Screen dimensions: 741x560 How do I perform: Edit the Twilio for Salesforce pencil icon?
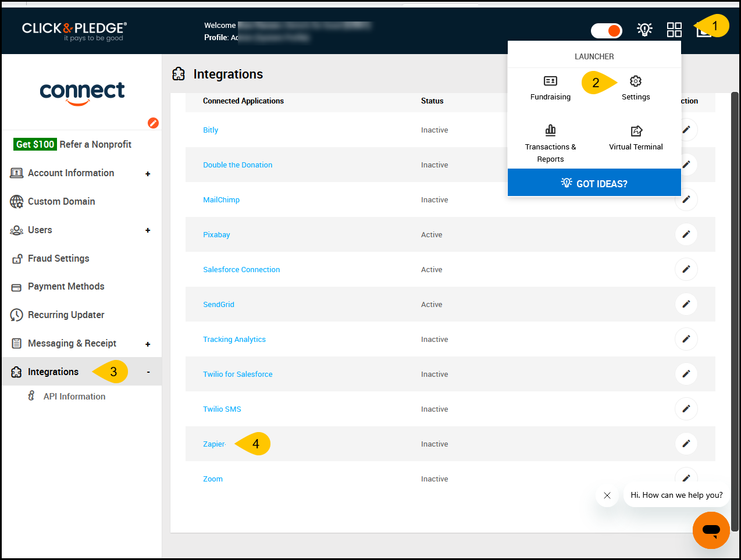(686, 374)
